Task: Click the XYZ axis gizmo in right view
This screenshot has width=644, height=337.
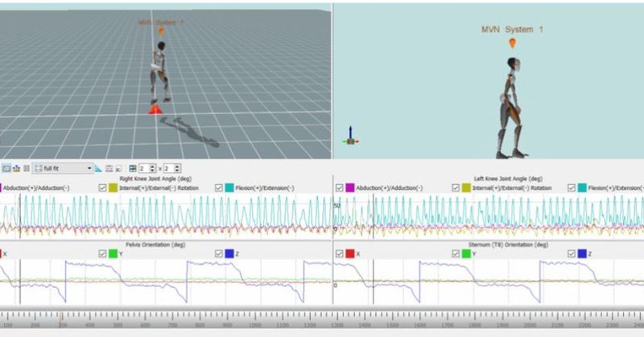Action: [x=350, y=136]
